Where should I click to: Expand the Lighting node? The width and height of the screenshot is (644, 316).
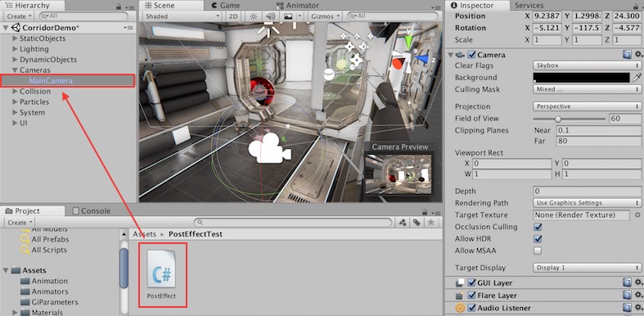16,49
